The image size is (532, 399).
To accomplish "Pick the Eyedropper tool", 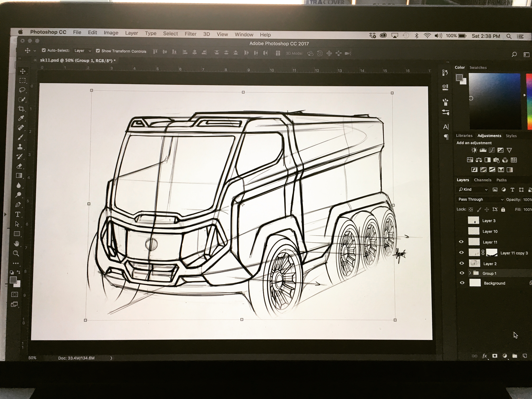I will coord(21,118).
